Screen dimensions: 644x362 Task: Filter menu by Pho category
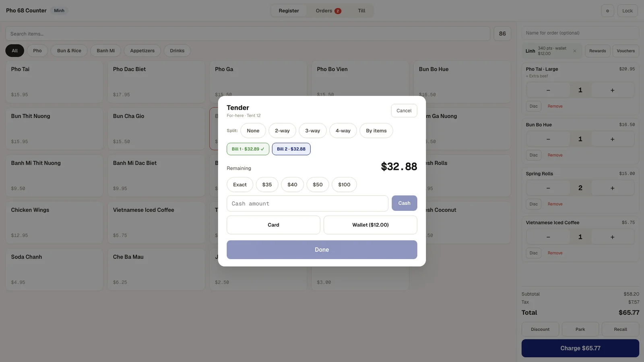37,51
